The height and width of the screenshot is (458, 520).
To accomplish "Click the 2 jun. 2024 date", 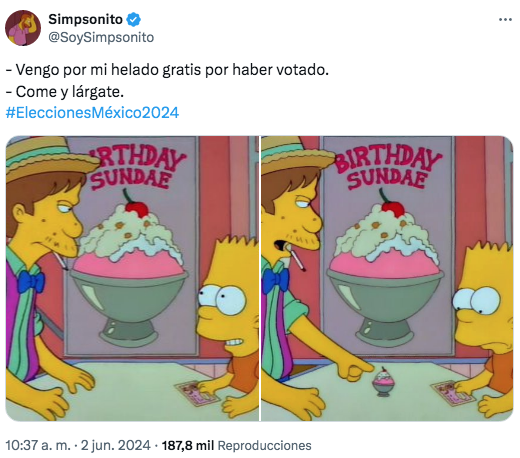I will pos(115,445).
